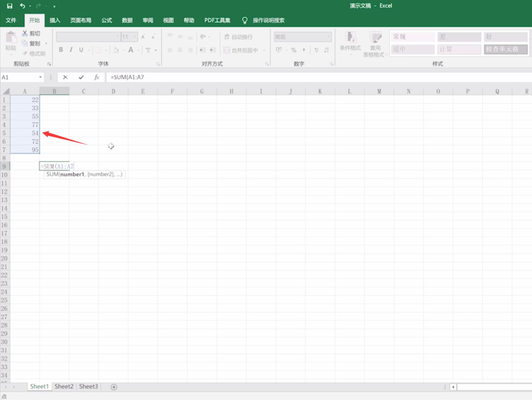Click the accounting number format icon
The image size is (532, 400).
click(x=279, y=50)
